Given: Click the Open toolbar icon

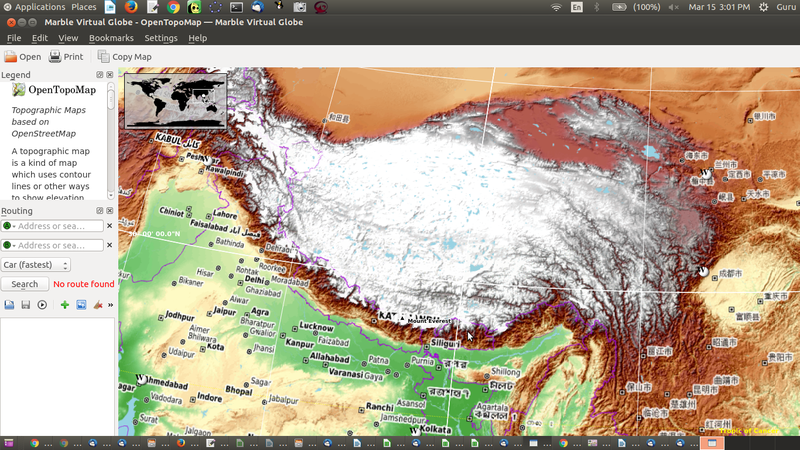Looking at the screenshot, I should coord(10,57).
